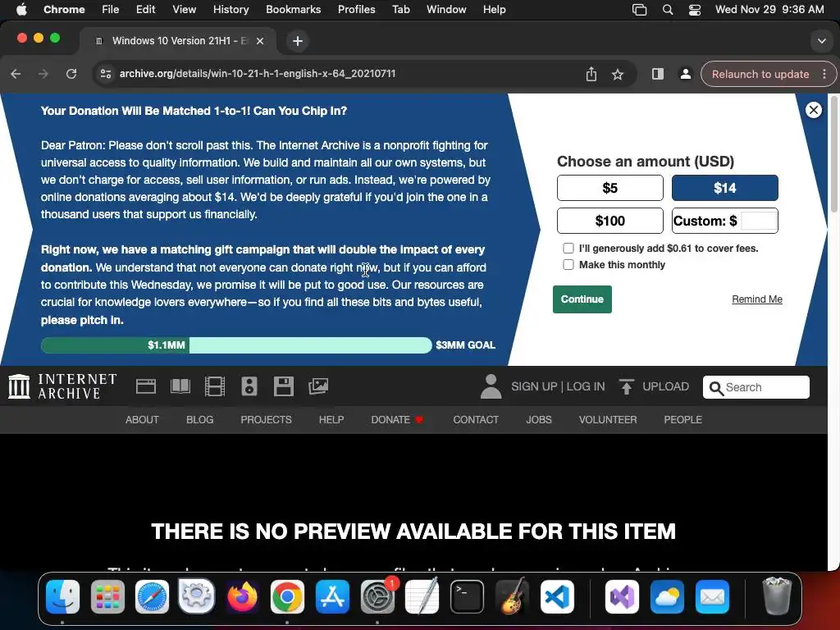Open the Web (Wayback) media icon
The width and height of the screenshot is (840, 630).
(x=146, y=386)
